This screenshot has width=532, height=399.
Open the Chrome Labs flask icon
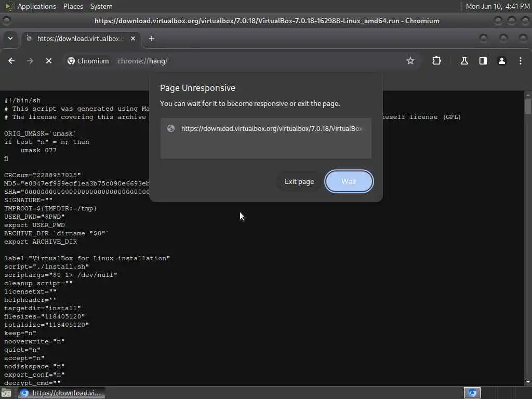pyautogui.click(x=464, y=61)
